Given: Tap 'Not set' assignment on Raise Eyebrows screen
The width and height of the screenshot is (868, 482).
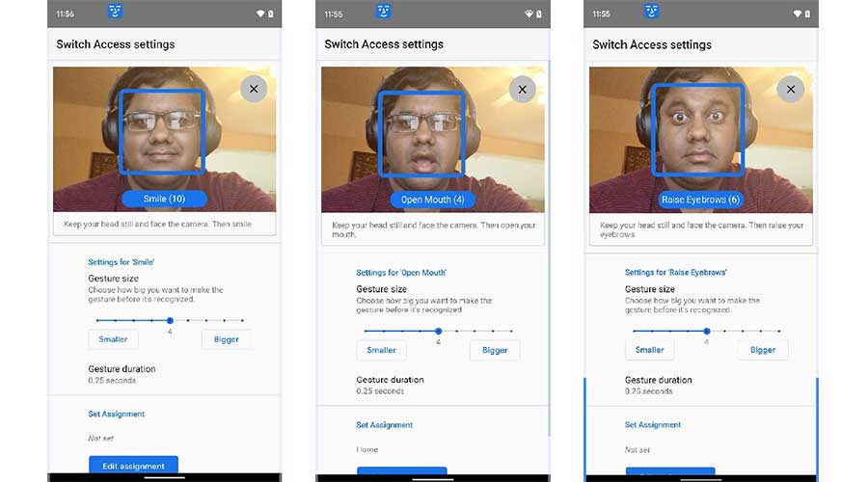Looking at the screenshot, I should click(x=637, y=450).
